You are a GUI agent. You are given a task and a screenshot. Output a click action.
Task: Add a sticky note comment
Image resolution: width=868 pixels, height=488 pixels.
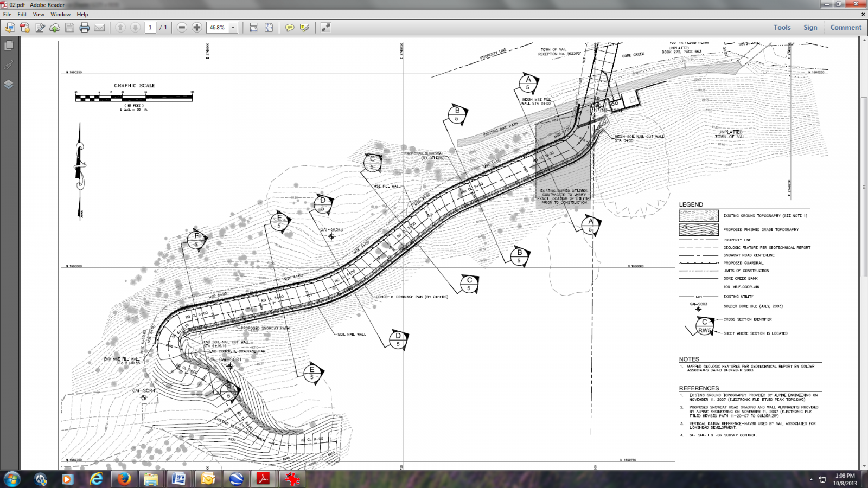[290, 28]
